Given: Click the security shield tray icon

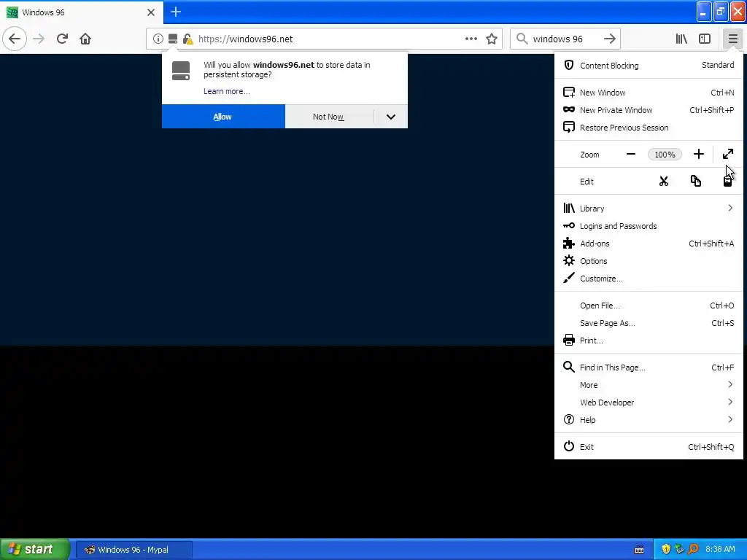Looking at the screenshot, I should 666,550.
